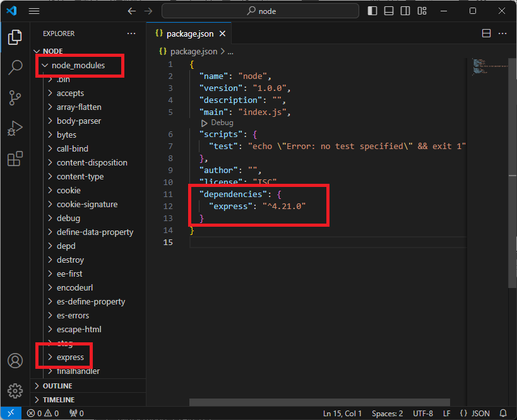Select the escape-html folder
The height and width of the screenshot is (420, 517).
point(79,329)
